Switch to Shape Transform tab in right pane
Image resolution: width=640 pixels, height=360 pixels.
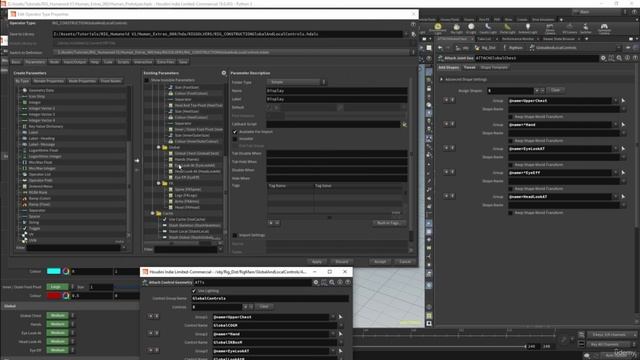click(494, 67)
